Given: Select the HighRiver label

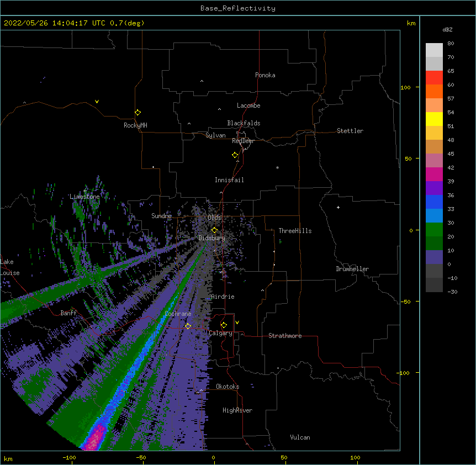Looking at the screenshot, I should tap(237, 410).
